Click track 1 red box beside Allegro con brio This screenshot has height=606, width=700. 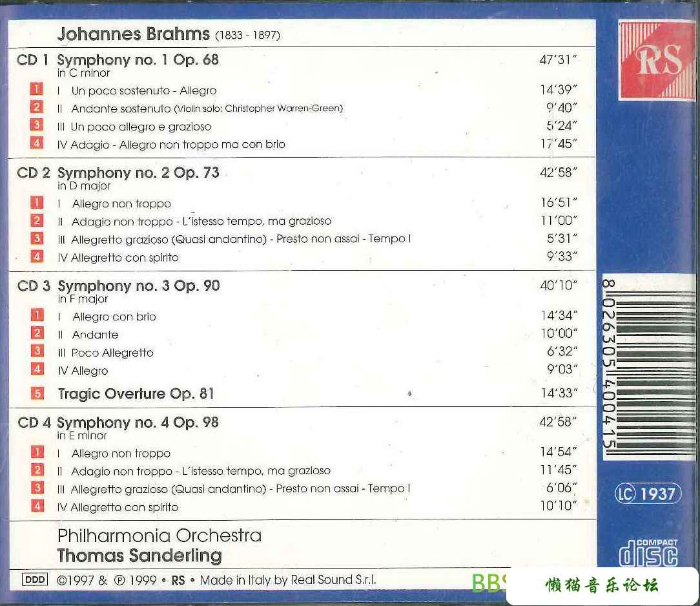click(x=37, y=315)
